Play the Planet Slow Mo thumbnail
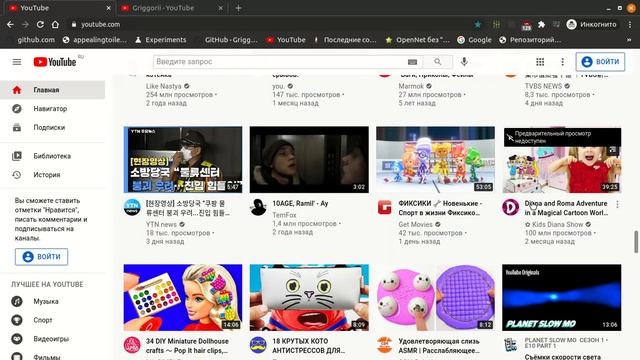Image resolution: width=640 pixels, height=360 pixels. click(x=562, y=298)
